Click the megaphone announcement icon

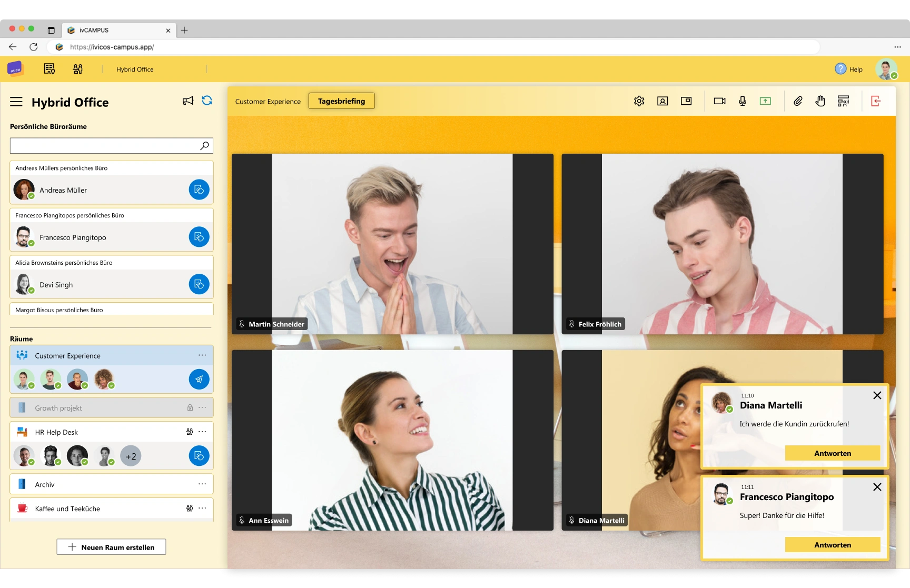[x=188, y=101]
